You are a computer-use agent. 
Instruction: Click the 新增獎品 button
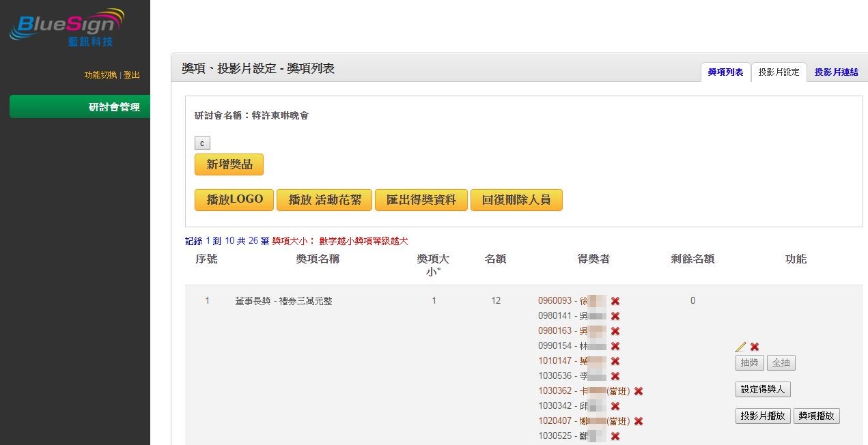pos(229,164)
